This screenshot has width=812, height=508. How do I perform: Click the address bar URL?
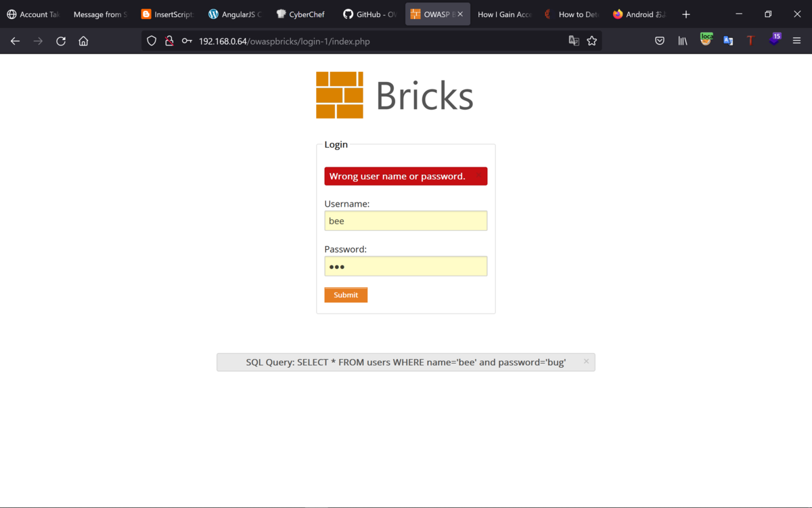[284, 41]
